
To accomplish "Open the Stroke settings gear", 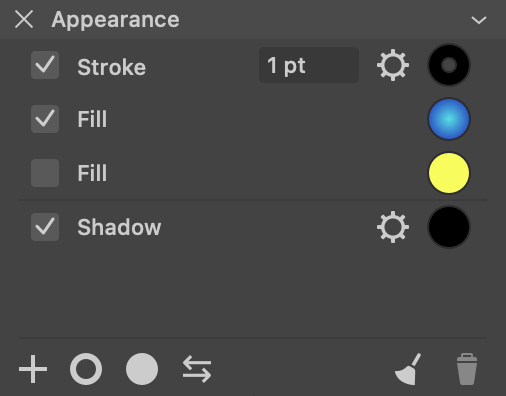I will coord(393,65).
